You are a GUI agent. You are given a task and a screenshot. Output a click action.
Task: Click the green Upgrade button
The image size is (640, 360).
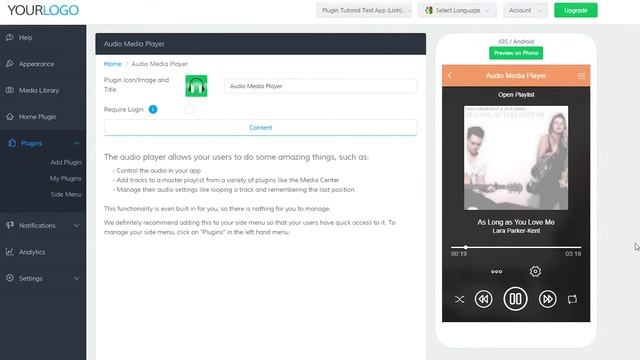[576, 10]
